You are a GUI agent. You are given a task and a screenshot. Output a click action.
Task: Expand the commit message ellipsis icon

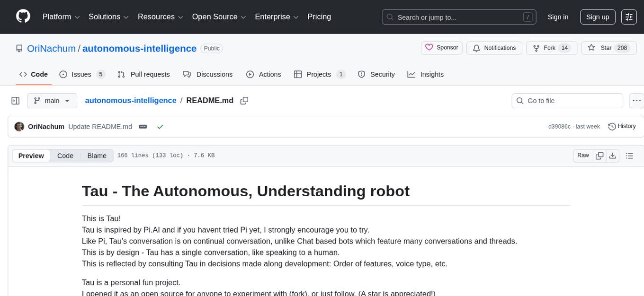143,127
